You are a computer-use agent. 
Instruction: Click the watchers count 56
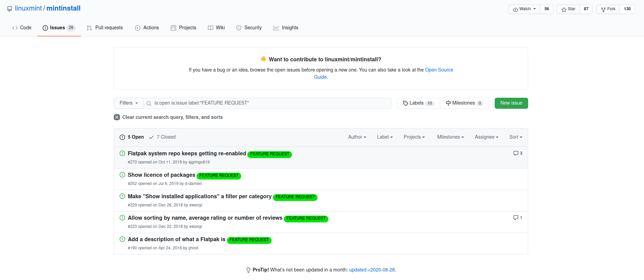click(x=547, y=9)
